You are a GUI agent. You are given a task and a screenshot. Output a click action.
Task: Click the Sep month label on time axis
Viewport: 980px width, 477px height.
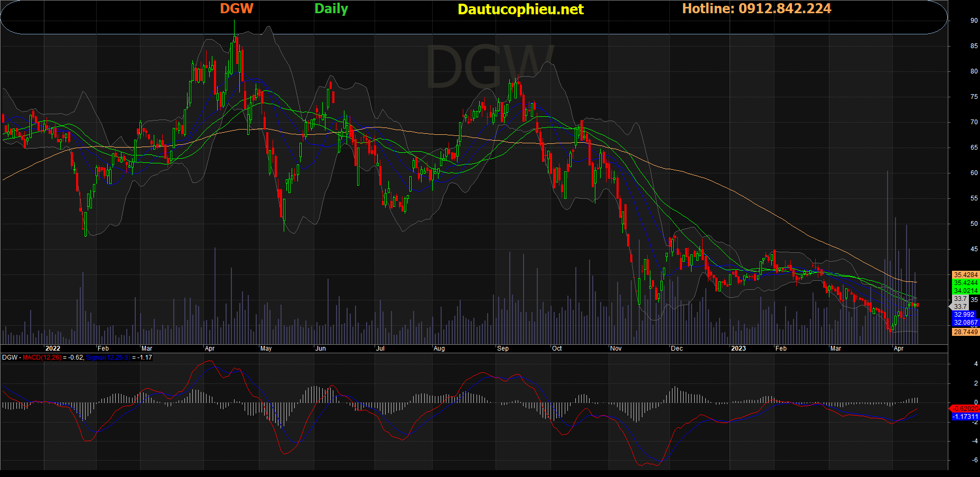click(503, 348)
